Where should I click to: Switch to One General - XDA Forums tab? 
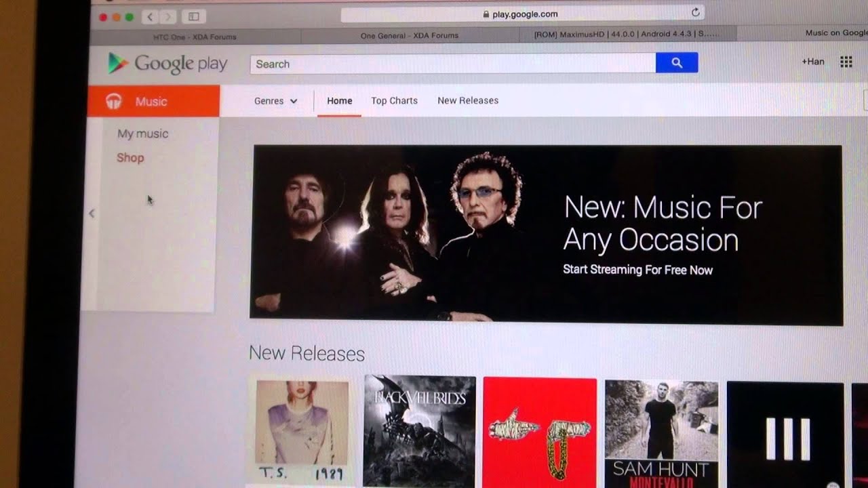[x=409, y=35]
